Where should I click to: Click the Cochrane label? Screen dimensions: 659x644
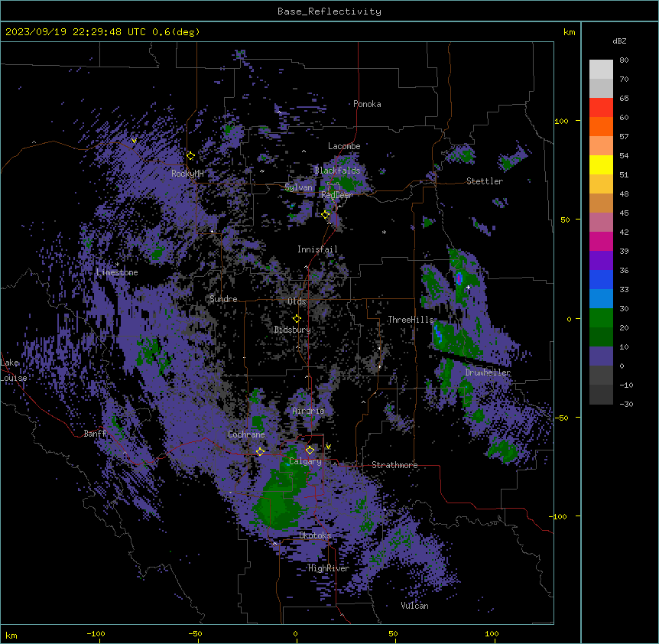click(x=246, y=434)
